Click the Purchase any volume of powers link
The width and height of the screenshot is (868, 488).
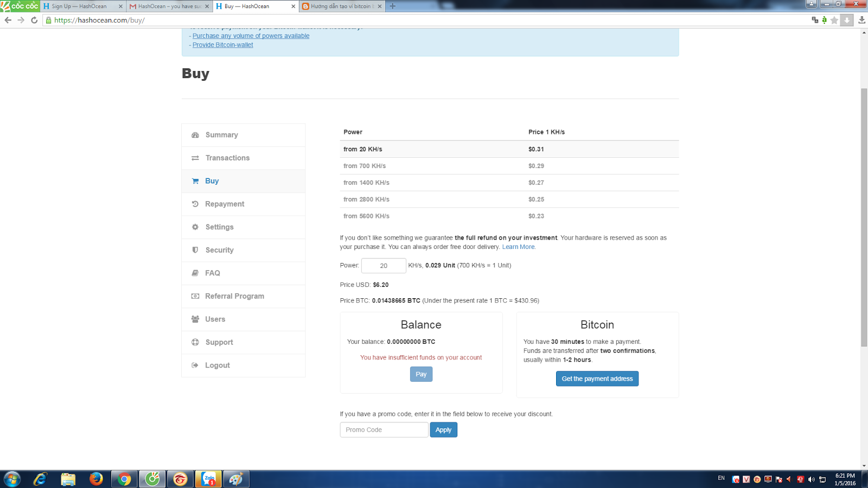[x=251, y=36]
